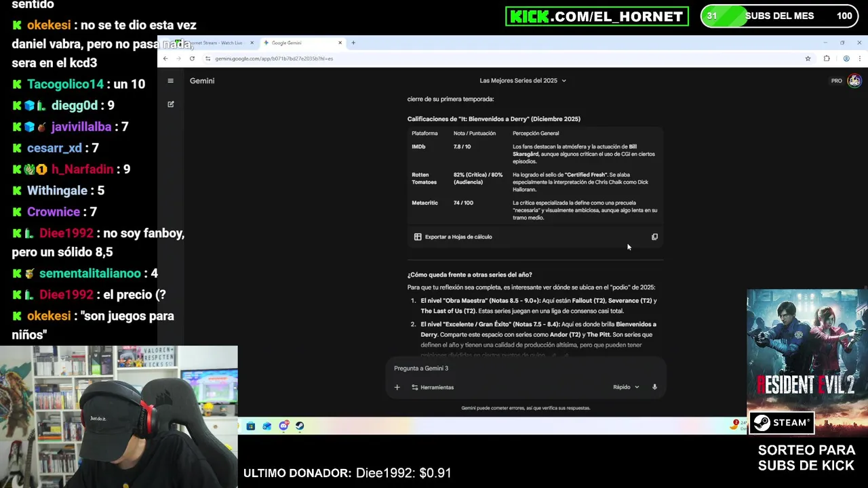Viewport: 868px width, 488px height.
Task: Expand the 'Las Mejores Series del 2025' chat title menu
Action: pos(522,81)
